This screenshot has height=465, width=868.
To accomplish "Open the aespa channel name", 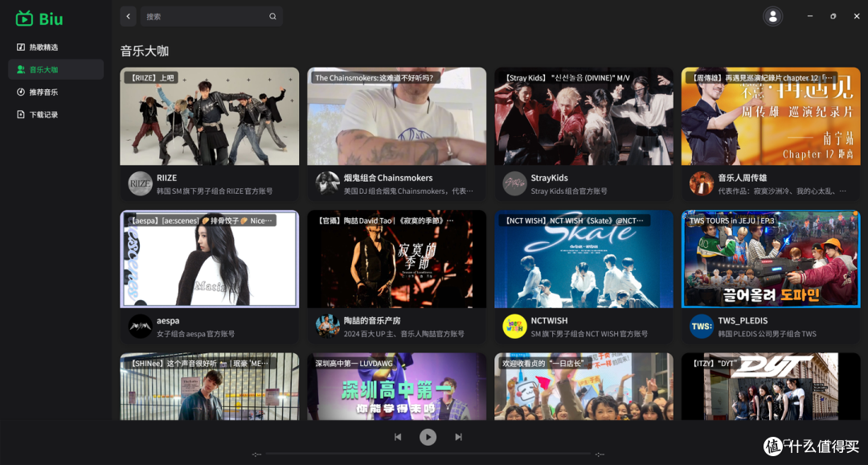I will pyautogui.click(x=168, y=321).
